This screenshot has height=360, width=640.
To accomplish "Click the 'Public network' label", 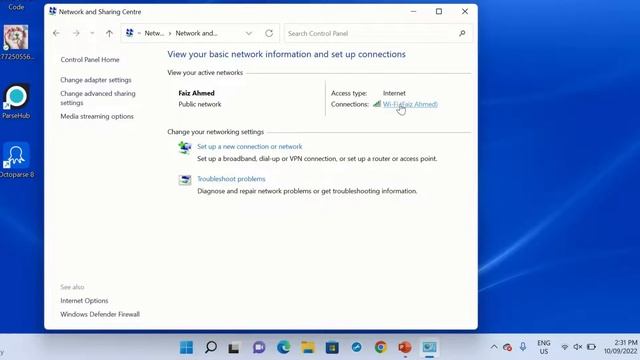I will tap(200, 104).
